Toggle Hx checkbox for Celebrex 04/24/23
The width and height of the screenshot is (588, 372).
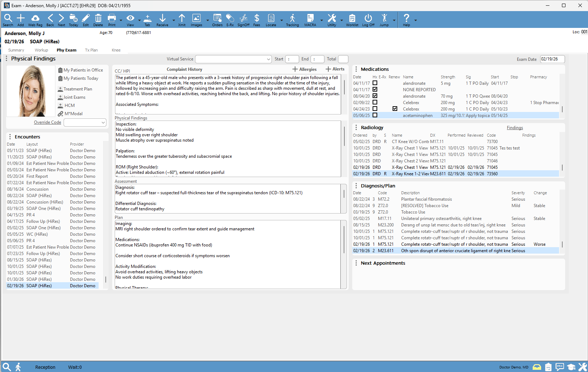375,109
